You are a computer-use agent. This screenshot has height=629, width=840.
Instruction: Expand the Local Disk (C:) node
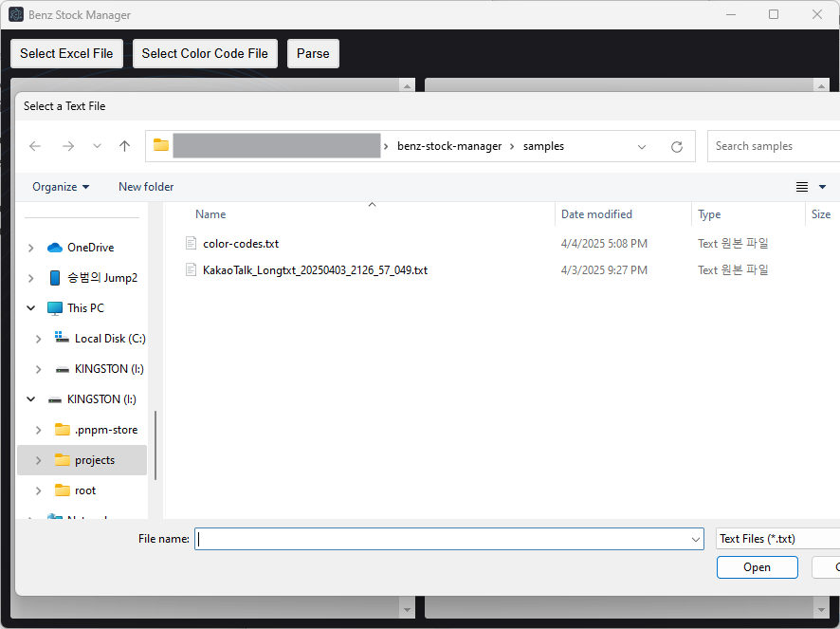coord(38,339)
